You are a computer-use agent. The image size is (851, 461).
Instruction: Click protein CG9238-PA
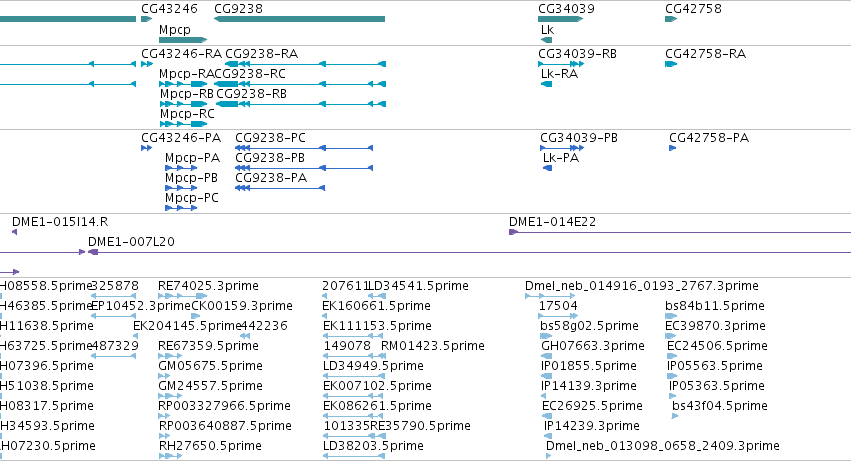pos(271,178)
